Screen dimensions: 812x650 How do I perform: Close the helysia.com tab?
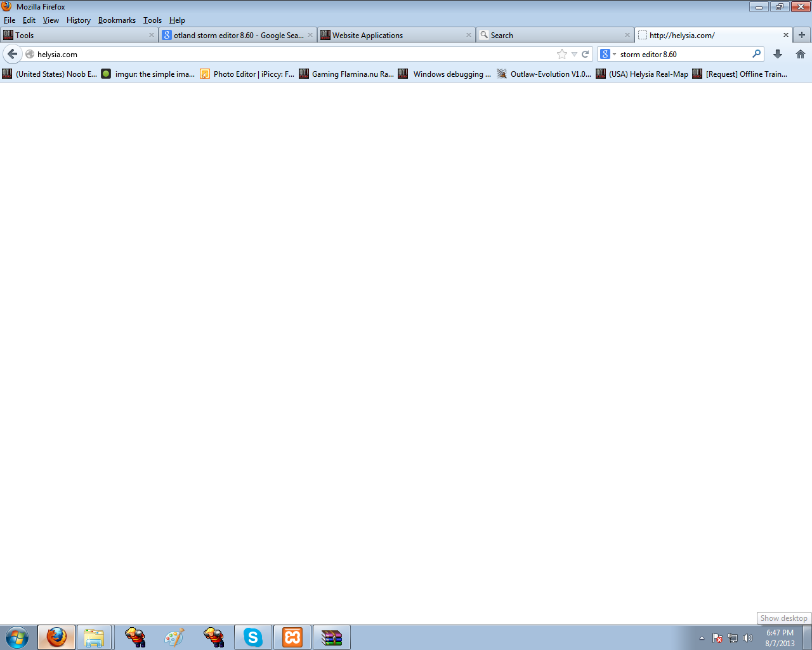(786, 35)
